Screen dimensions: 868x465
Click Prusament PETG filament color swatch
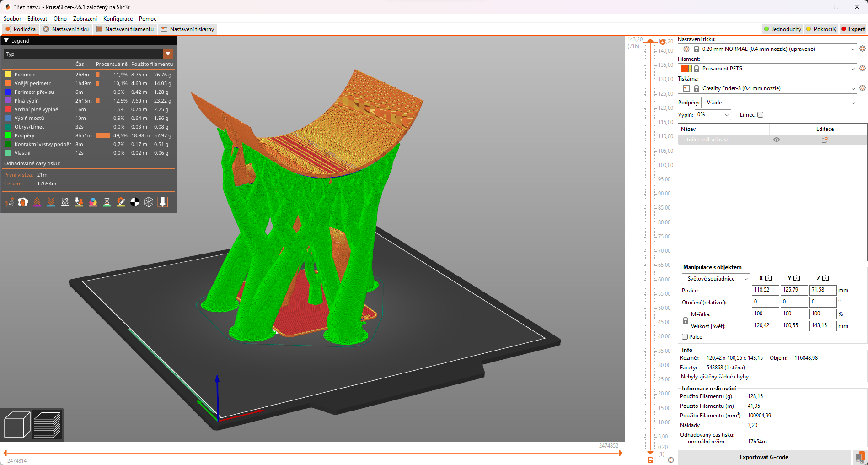click(x=686, y=69)
